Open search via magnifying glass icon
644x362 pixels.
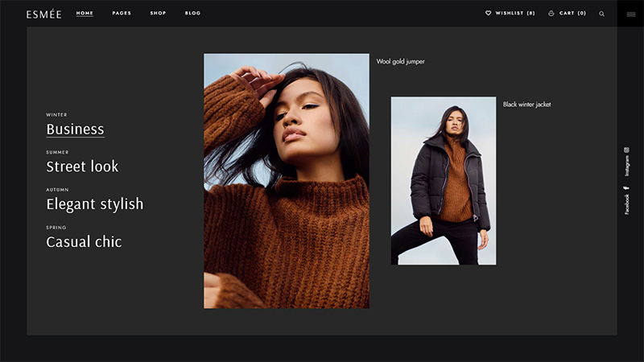601,14
